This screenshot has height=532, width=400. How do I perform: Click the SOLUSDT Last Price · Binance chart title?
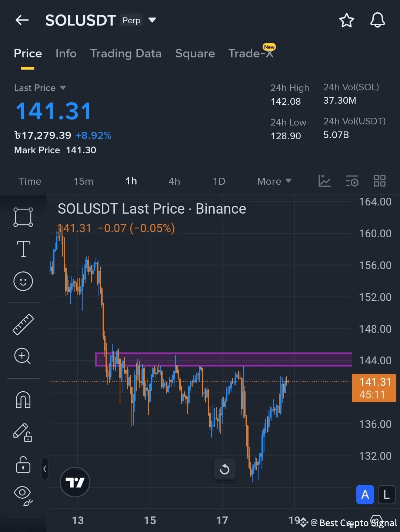(x=152, y=209)
